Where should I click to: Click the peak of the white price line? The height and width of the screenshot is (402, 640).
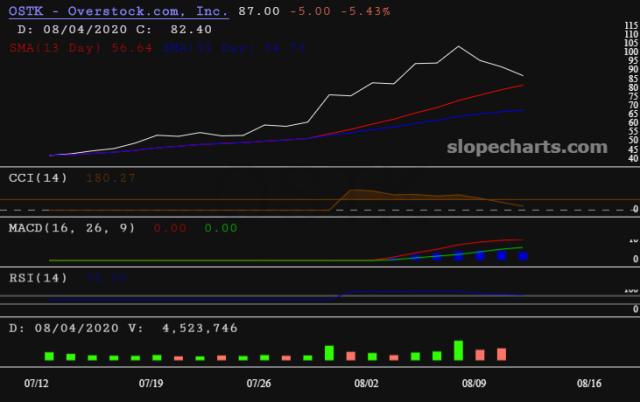(x=458, y=46)
